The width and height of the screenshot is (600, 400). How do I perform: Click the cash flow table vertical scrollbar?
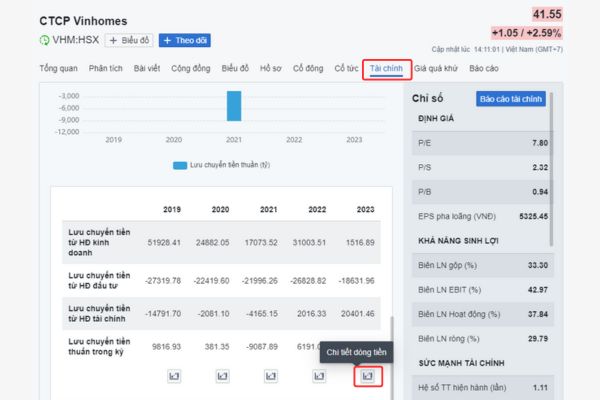coord(391,358)
